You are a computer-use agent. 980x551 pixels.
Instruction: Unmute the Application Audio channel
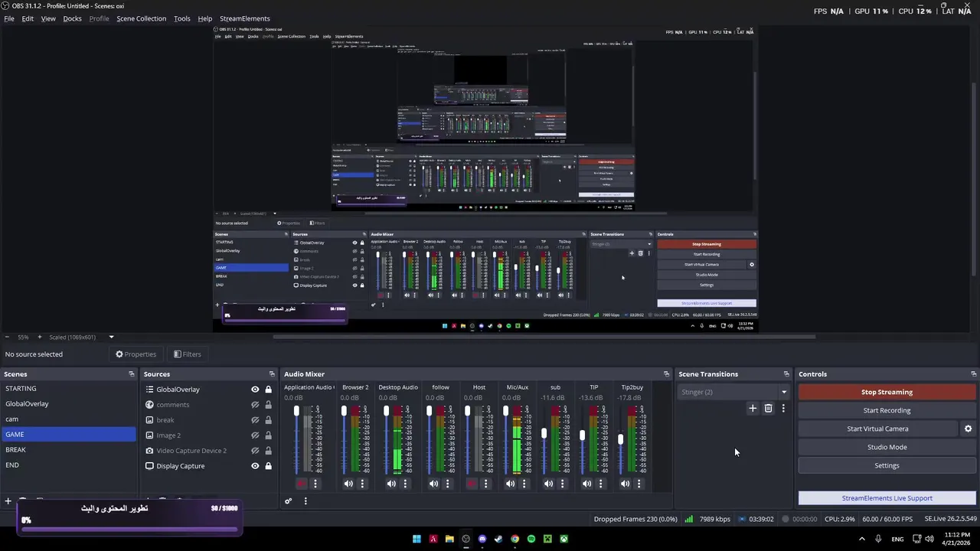pos(301,484)
